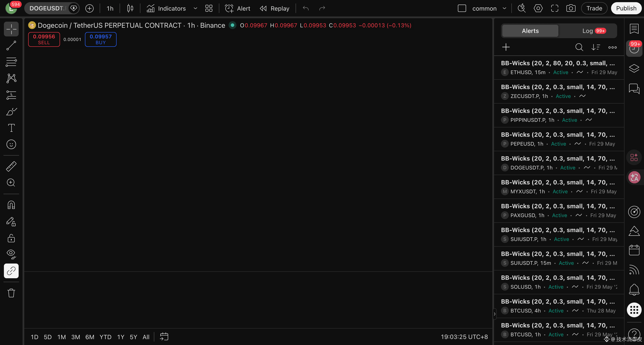
Task: Open the watchlist panel icon
Action: 634,29
